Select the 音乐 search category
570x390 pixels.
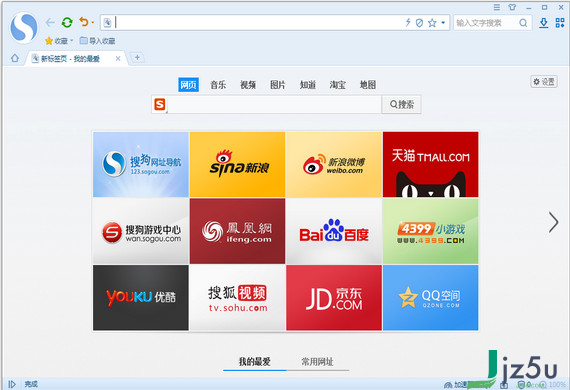pyautogui.click(x=218, y=85)
